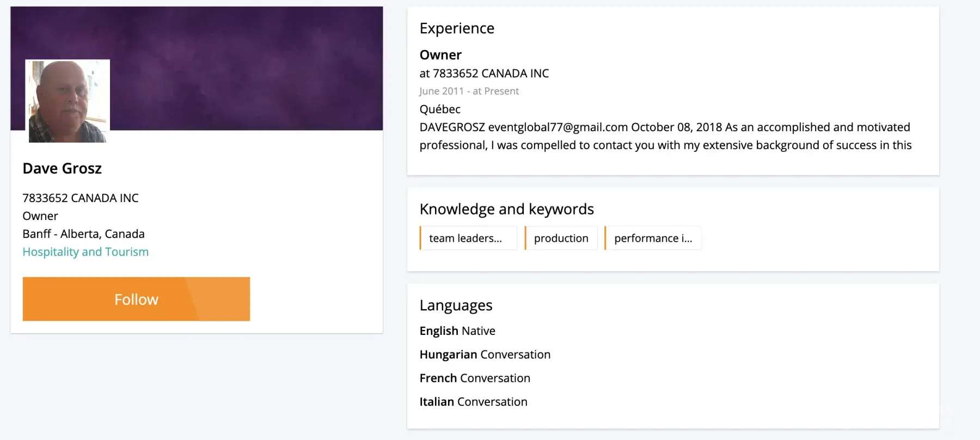Image resolution: width=980 pixels, height=440 pixels.
Task: Click the Owner job title in Experience
Action: (x=440, y=55)
